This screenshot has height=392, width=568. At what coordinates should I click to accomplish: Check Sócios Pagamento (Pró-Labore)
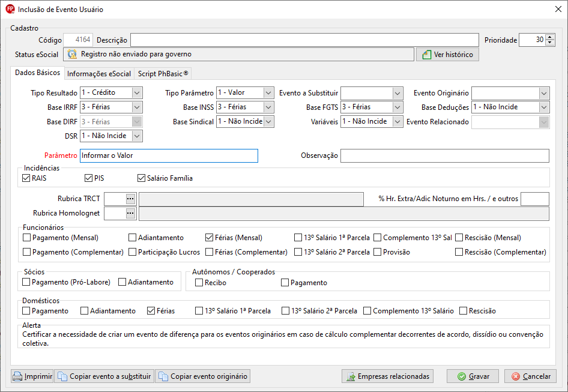pos(26,282)
